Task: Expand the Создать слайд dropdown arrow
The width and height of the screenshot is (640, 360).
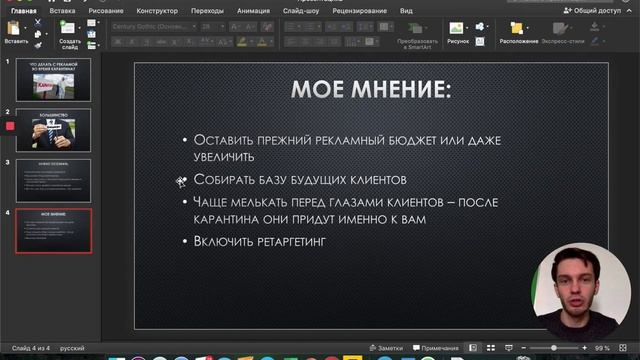Action: point(80,28)
